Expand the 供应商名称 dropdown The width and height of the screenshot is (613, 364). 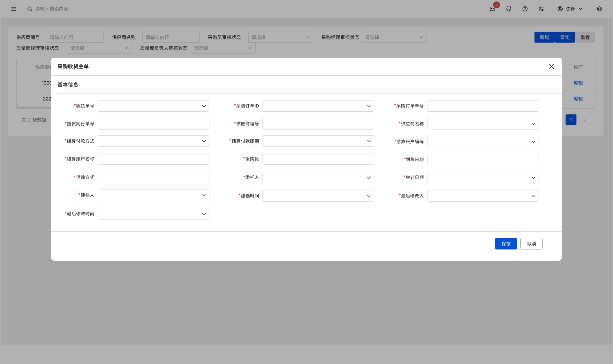tap(483, 124)
